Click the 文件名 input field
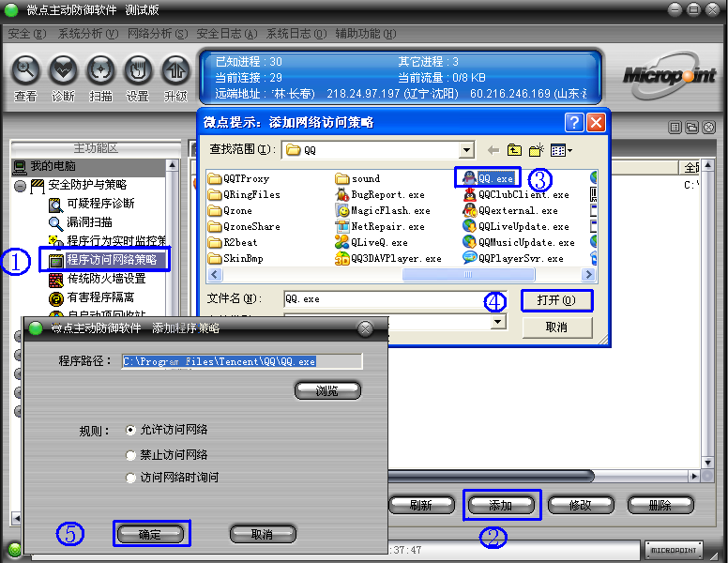This screenshot has width=728, height=563. pos(380,299)
